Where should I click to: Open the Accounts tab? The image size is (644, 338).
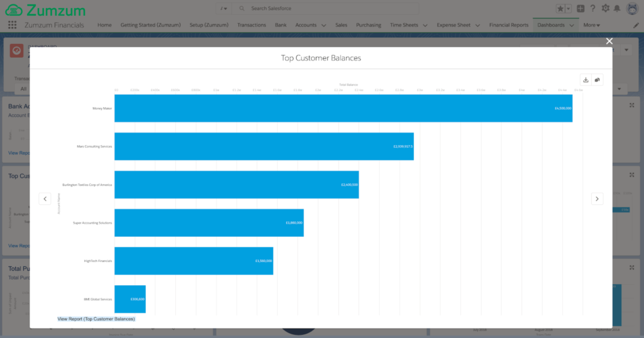(x=306, y=25)
